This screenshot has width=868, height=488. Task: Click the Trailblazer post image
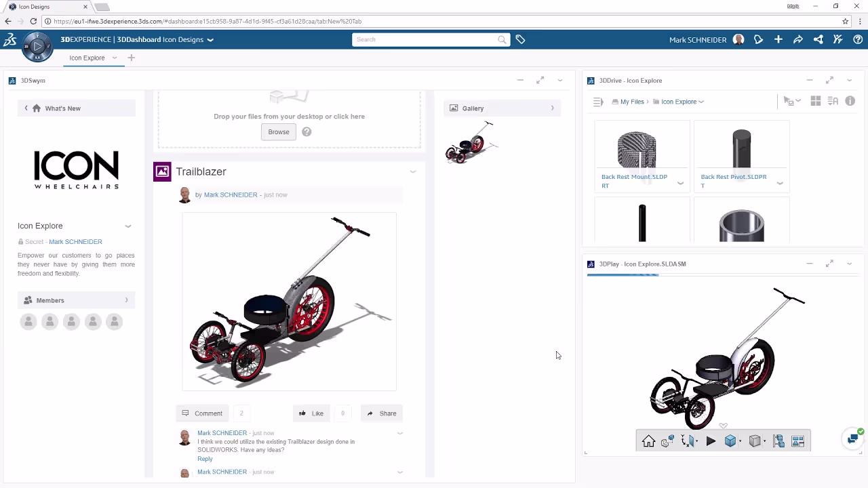pos(289,302)
